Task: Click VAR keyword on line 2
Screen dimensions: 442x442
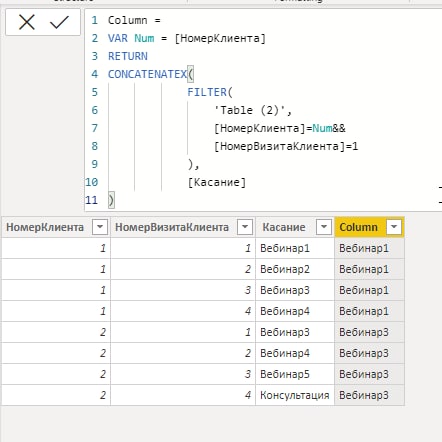Action: [118, 38]
